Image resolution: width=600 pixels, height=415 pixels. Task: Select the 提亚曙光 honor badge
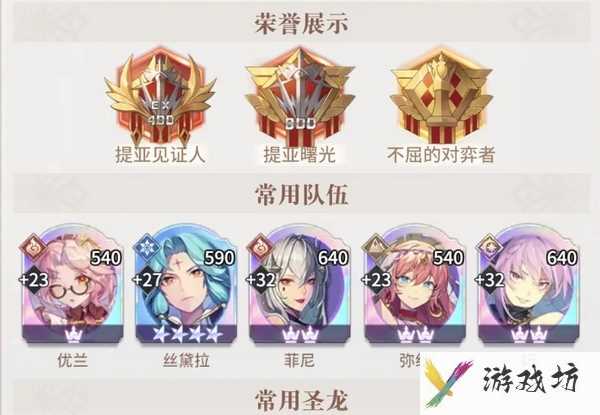pos(300,96)
